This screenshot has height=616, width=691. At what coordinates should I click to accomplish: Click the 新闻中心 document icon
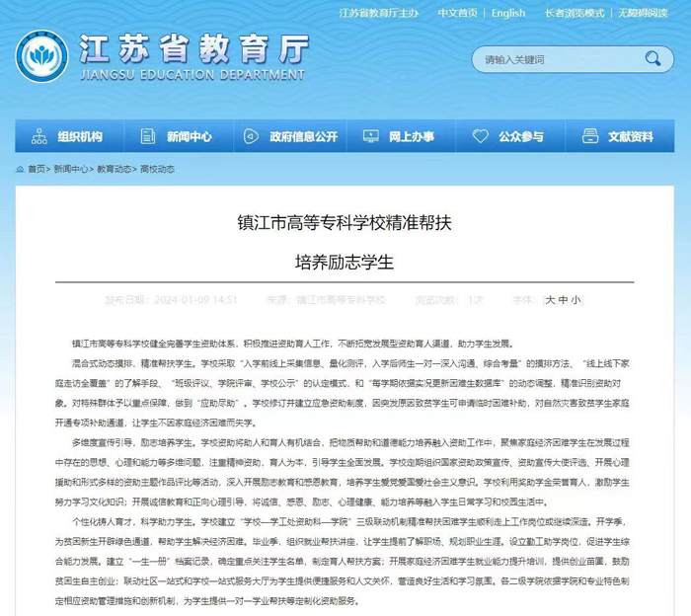148,136
